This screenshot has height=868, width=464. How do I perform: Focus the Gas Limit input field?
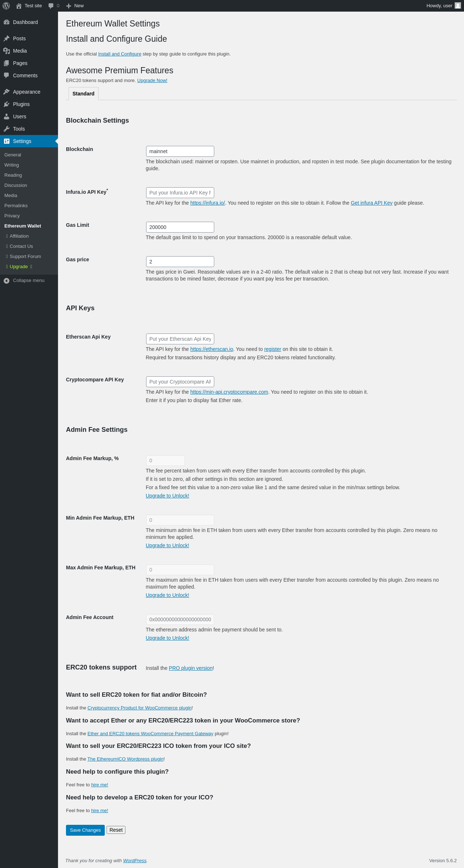point(180,227)
